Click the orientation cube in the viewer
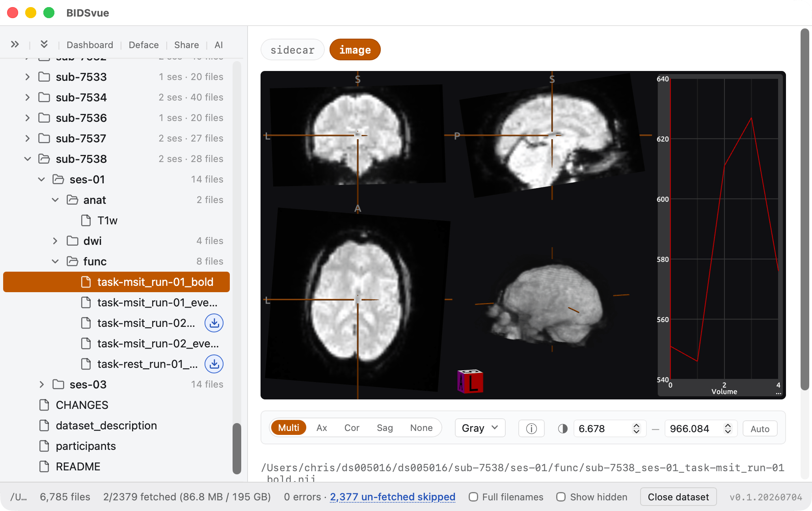The height and width of the screenshot is (511, 812). point(470,381)
